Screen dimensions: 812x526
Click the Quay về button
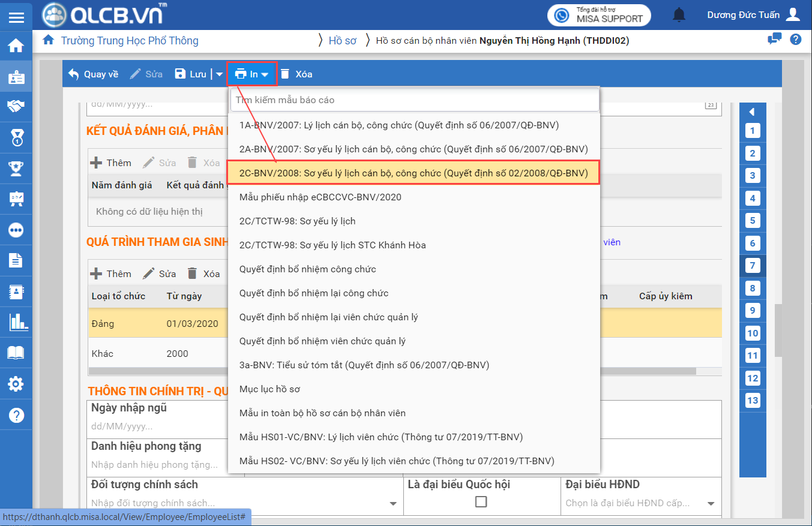click(x=93, y=74)
